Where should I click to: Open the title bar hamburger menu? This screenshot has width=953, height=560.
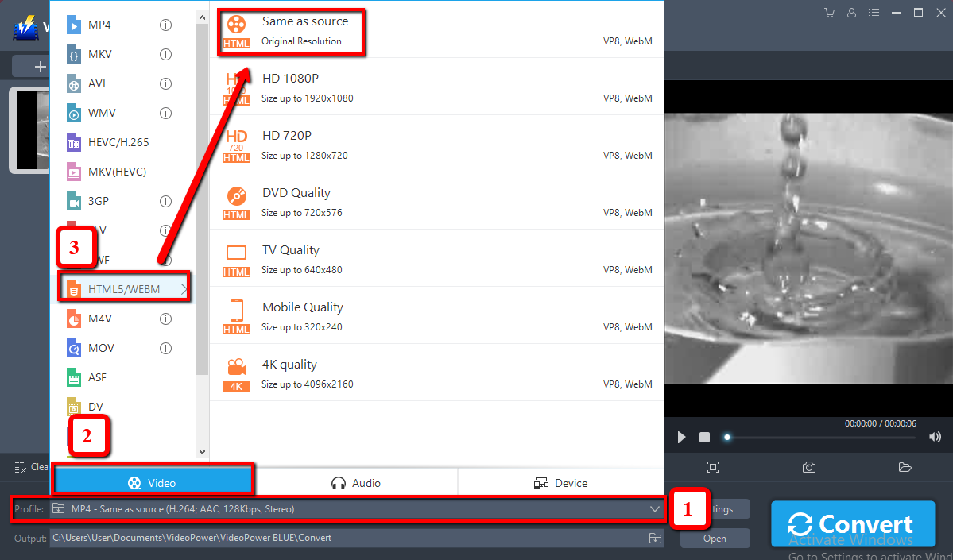pyautogui.click(x=874, y=13)
